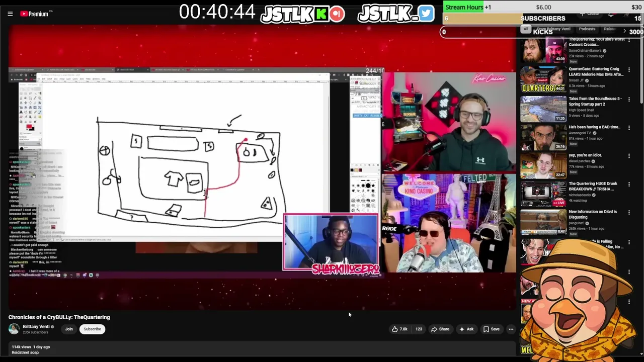
Task: Click the SomeOrdinaryGamers channel name
Action: (586, 51)
